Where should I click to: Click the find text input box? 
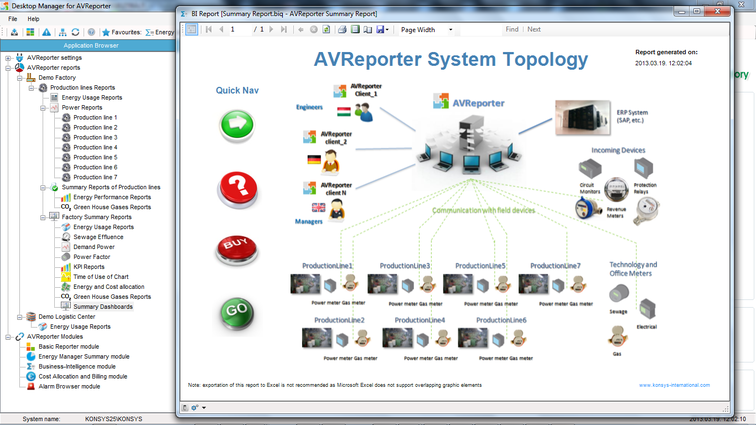480,29
